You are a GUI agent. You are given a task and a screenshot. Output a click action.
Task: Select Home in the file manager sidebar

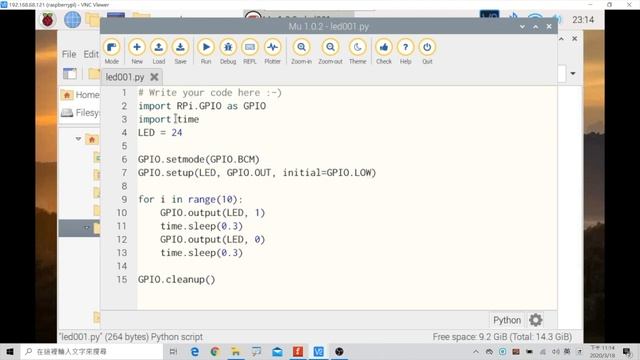[80, 95]
